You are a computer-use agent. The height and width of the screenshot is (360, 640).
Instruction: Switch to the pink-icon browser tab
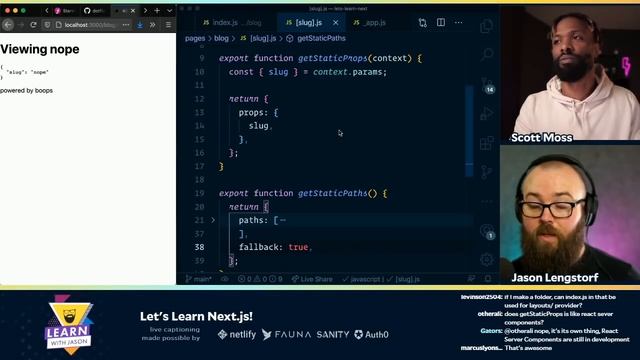coord(65,11)
